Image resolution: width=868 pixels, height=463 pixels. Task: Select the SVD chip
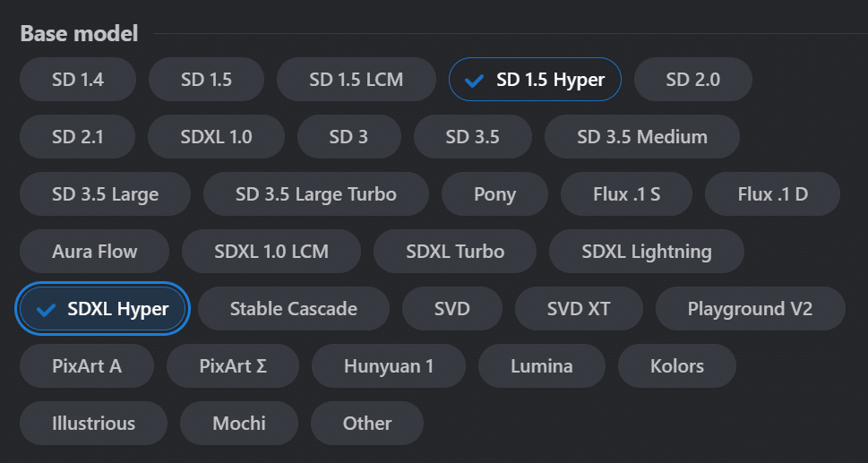tap(452, 309)
